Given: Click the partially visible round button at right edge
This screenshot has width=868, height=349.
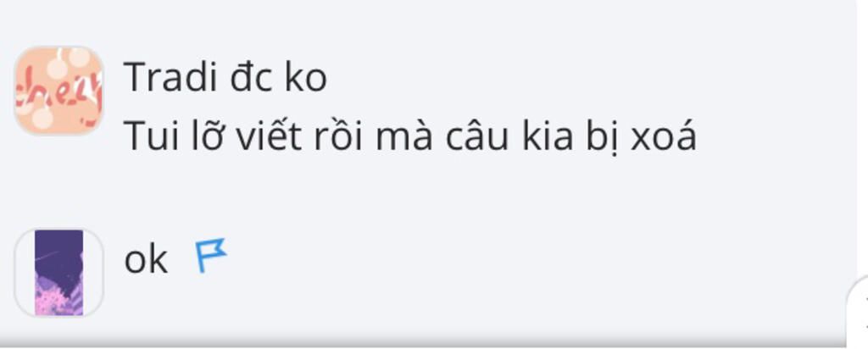Looking at the screenshot, I should (858, 312).
